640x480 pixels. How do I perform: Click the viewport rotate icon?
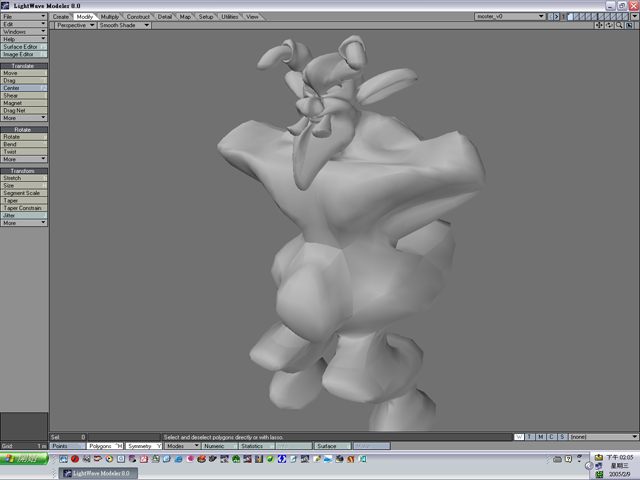tap(609, 25)
